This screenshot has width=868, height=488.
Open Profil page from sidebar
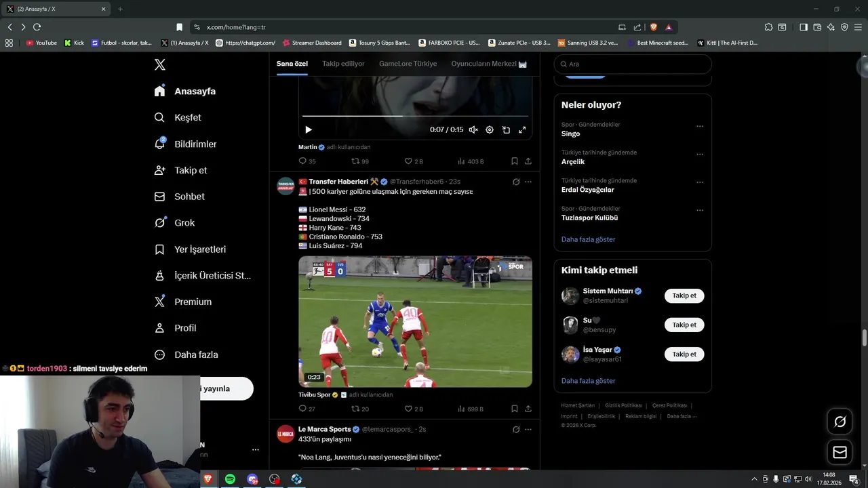(175, 328)
